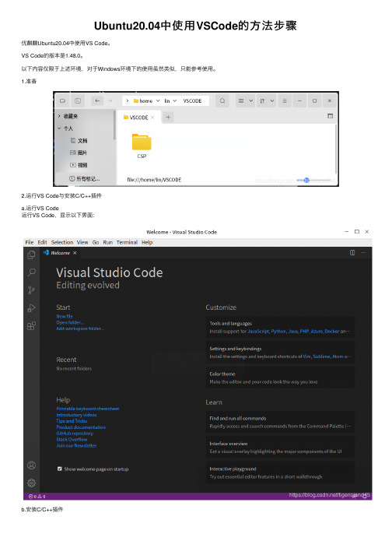Click the first icon in file manager toolbar
The image size is (392, 555).
click(63, 101)
